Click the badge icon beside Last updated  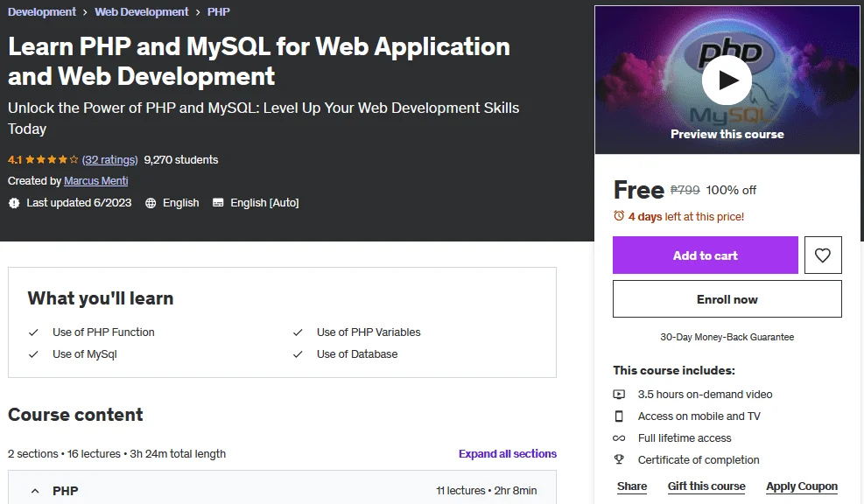14,203
